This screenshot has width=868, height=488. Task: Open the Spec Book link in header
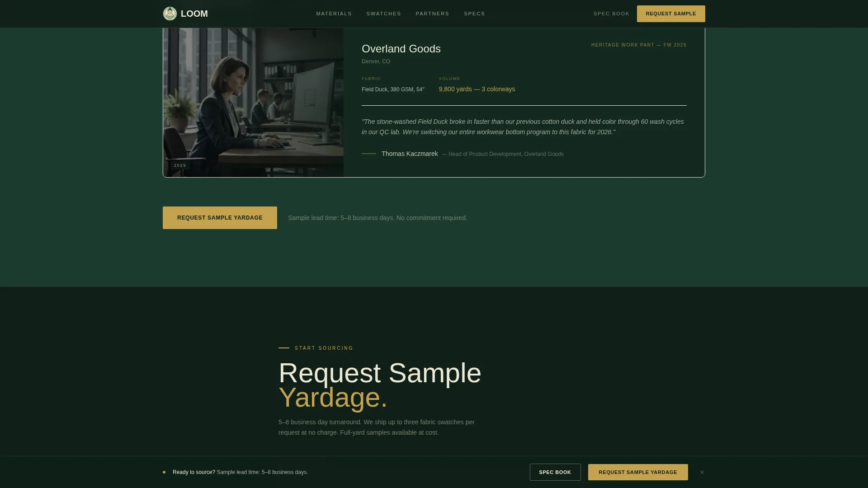pos(611,14)
